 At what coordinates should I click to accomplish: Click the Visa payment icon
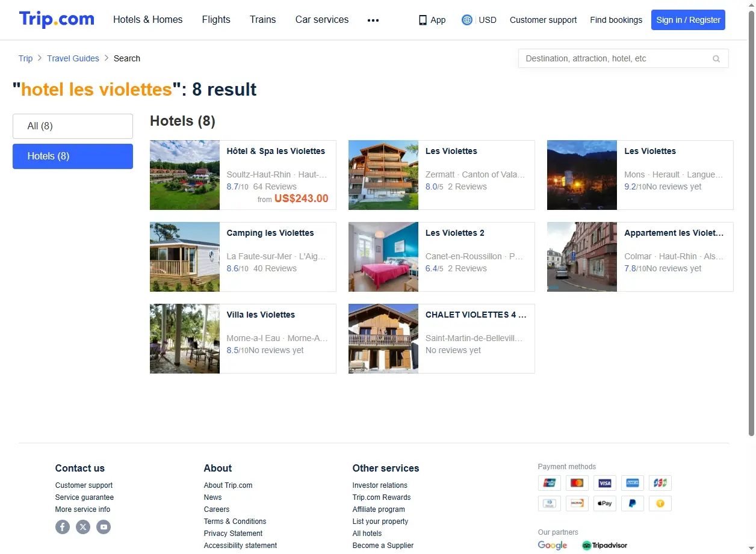(x=605, y=483)
